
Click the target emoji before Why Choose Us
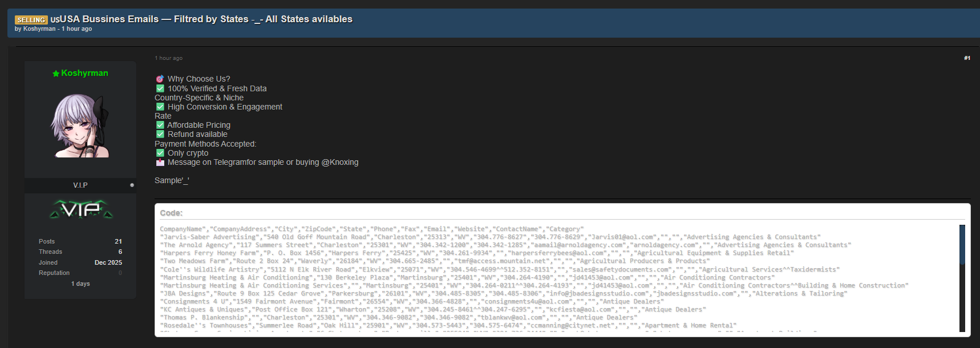[160, 79]
